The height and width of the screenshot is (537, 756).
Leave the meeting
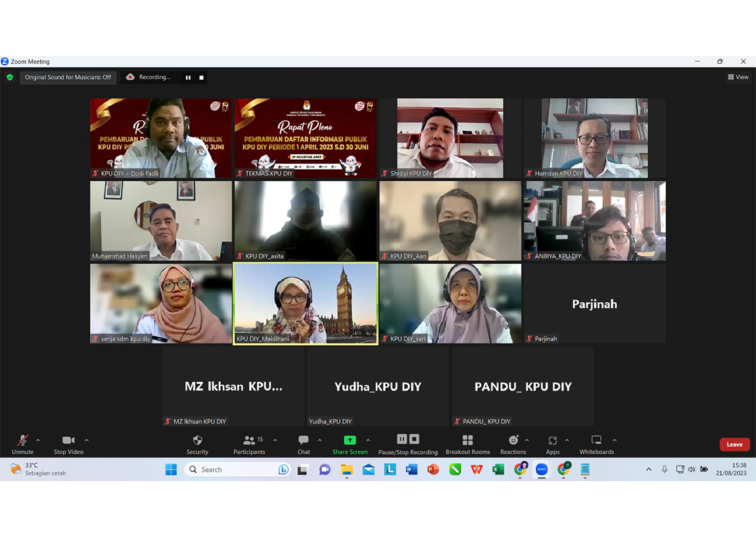click(x=734, y=444)
